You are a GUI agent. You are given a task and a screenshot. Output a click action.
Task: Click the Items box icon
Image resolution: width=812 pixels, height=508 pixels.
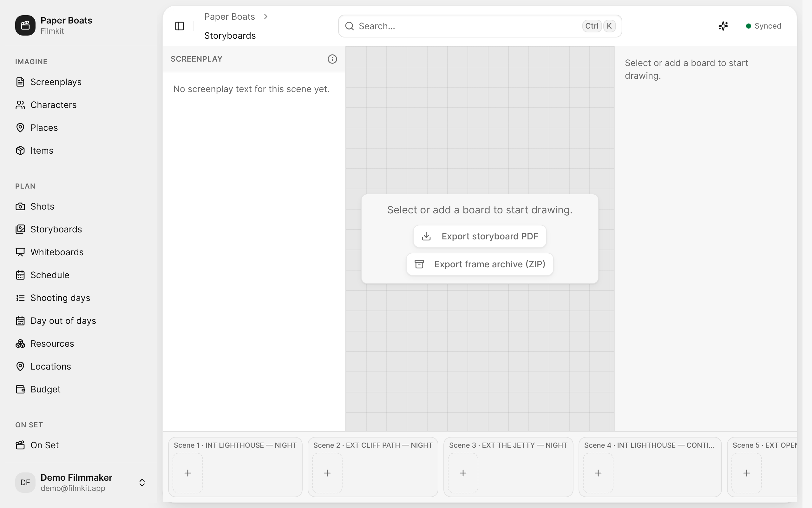[x=20, y=150]
